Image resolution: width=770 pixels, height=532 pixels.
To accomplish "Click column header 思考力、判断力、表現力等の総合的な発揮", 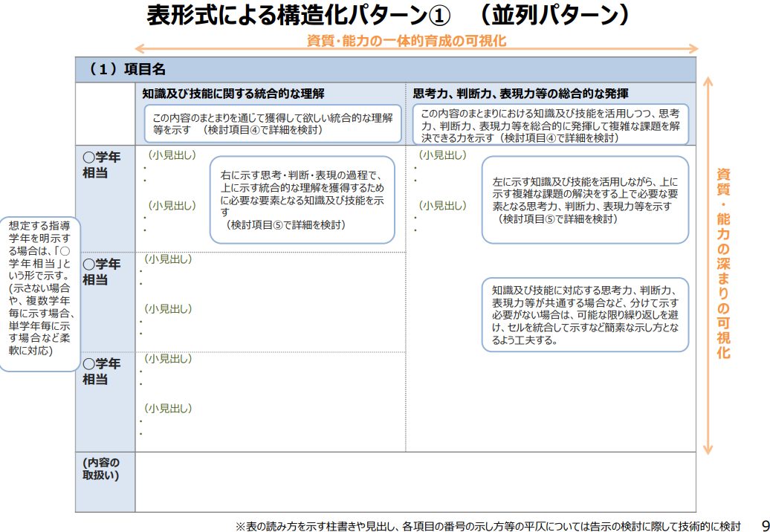I will (x=520, y=94).
